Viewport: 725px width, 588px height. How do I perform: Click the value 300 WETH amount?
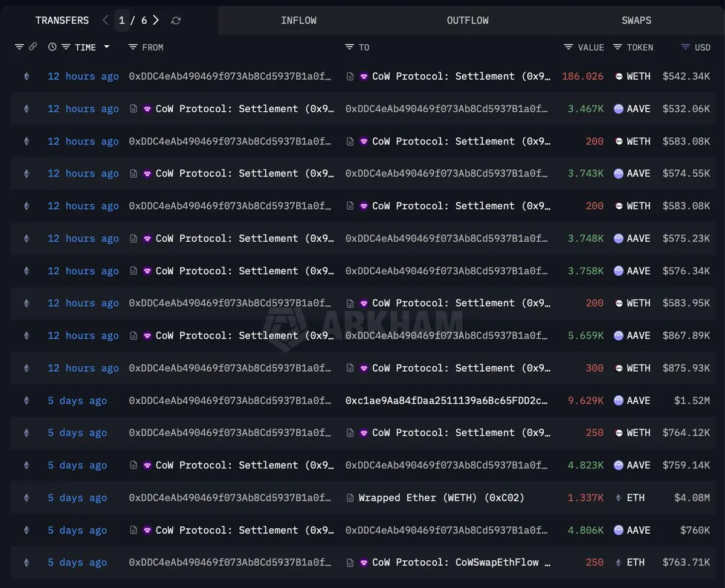594,368
